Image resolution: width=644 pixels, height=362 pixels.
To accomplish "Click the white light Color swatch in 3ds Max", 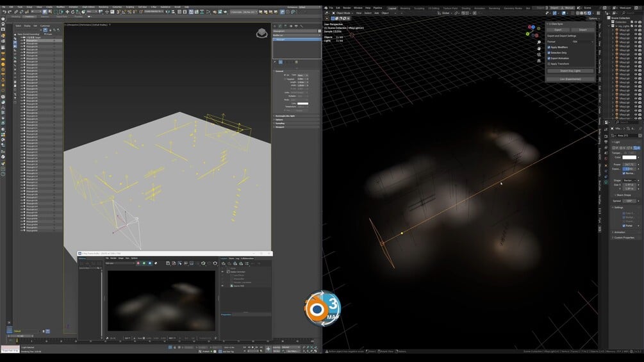I will [x=302, y=103].
